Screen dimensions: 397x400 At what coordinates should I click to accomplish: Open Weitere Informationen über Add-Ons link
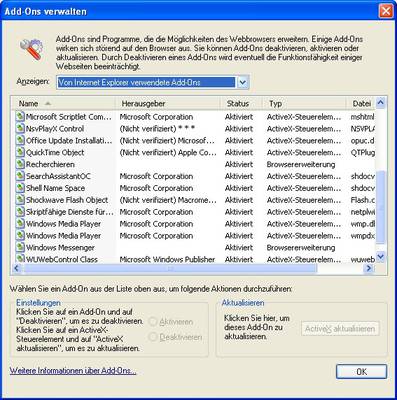point(73,371)
